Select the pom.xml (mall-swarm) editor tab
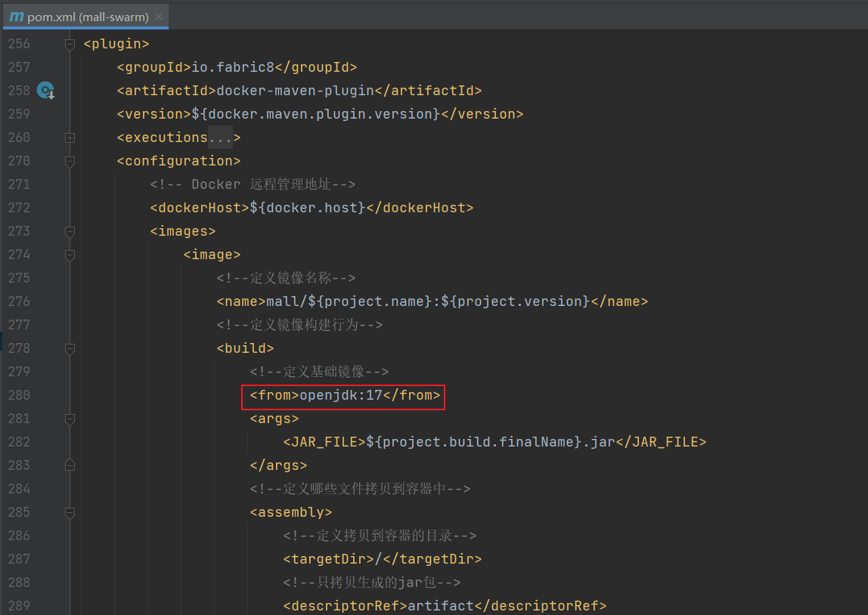 (x=87, y=17)
